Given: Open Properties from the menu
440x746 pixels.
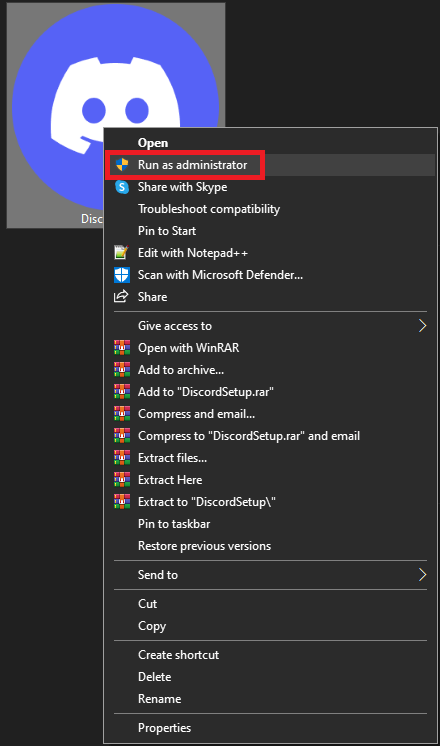Looking at the screenshot, I should coord(270,728).
